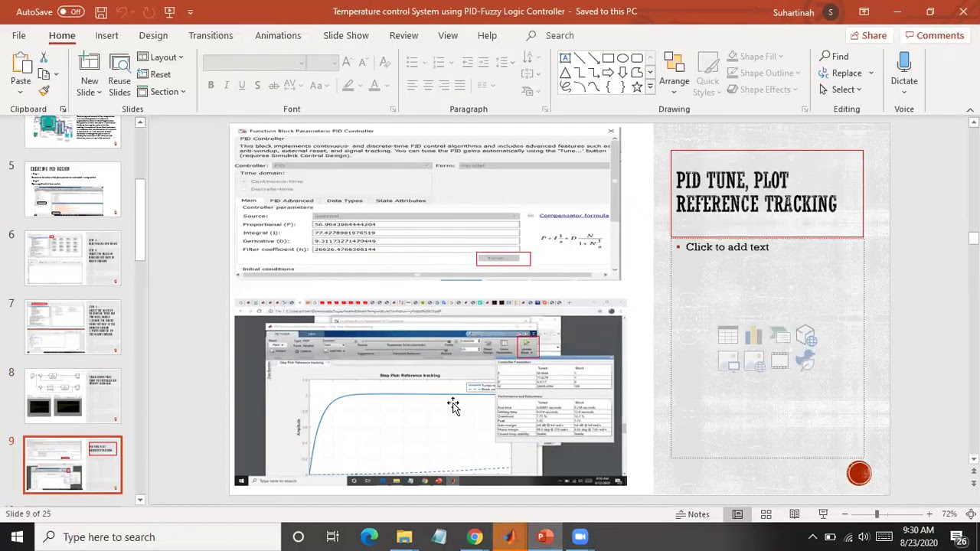Switch to Reading View
980x551 pixels.
(794, 514)
